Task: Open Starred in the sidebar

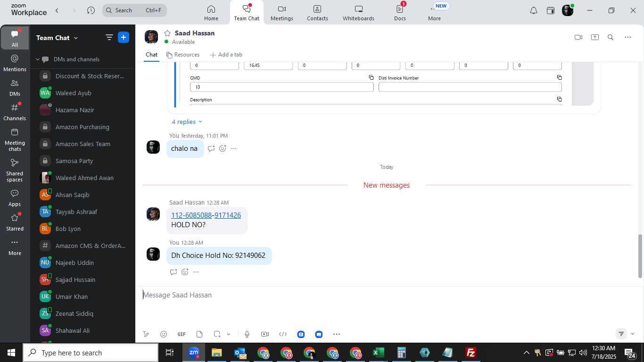Action: 15,222
